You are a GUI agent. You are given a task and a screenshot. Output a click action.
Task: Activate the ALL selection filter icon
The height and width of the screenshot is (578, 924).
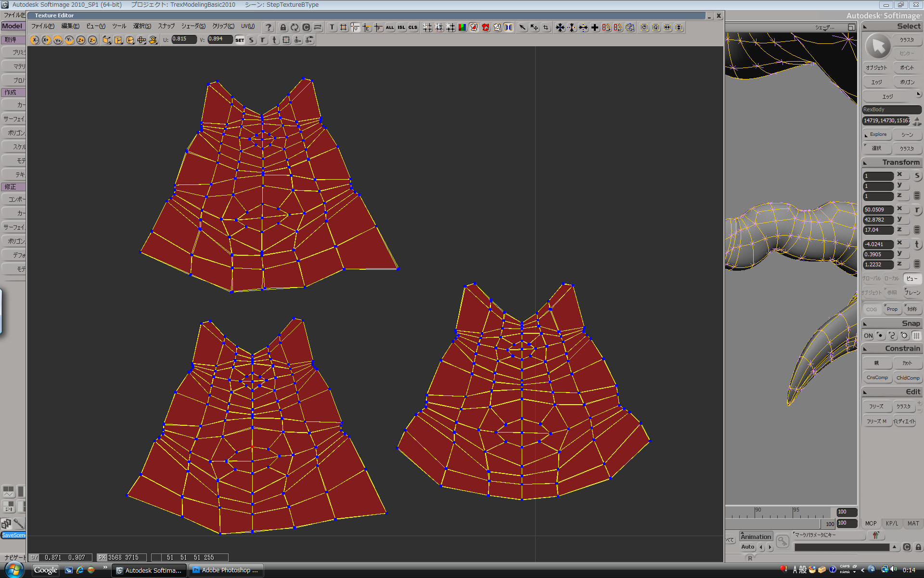(389, 27)
